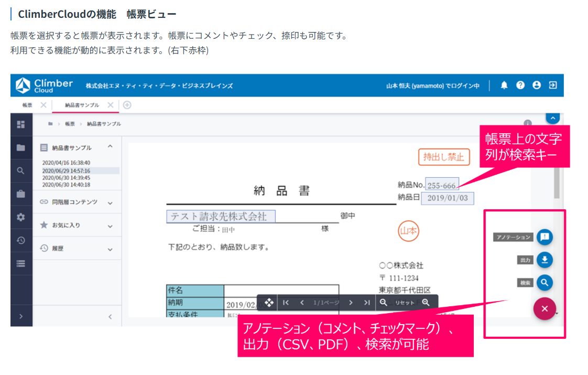Add a new tab with plus icon
The width and height of the screenshot is (588, 375).
(x=127, y=105)
